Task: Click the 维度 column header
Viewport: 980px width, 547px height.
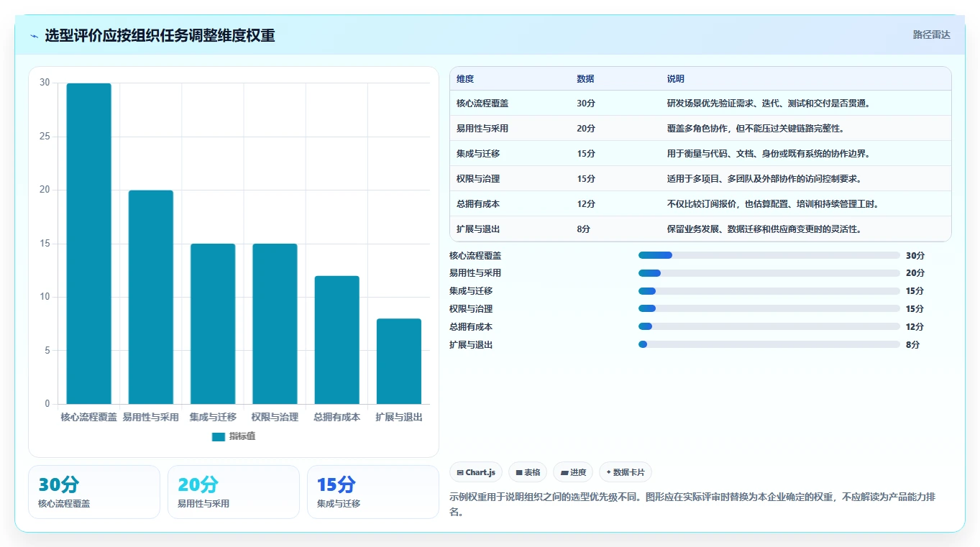Action: tap(465, 79)
